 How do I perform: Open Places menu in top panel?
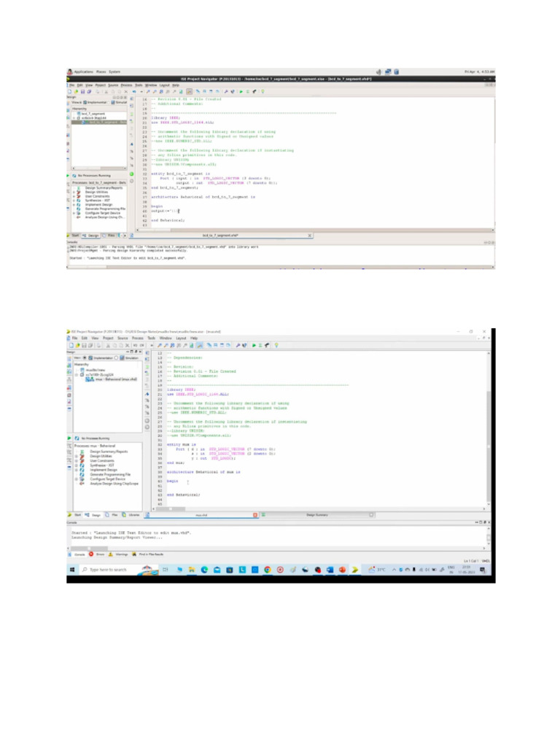101,71
